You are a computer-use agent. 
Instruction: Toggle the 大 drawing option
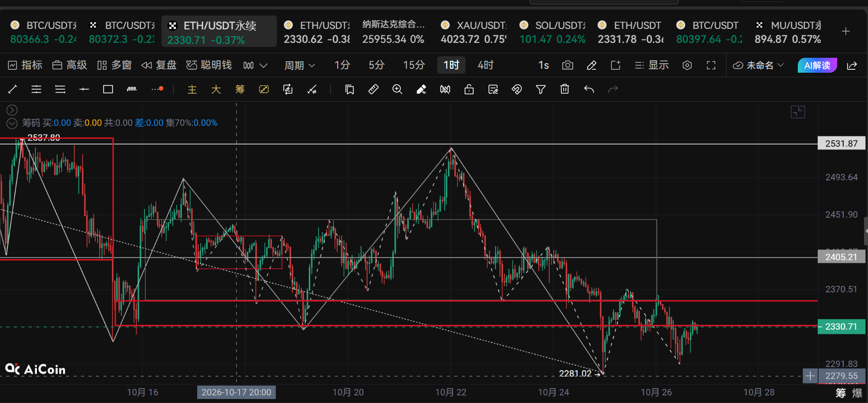[216, 89]
